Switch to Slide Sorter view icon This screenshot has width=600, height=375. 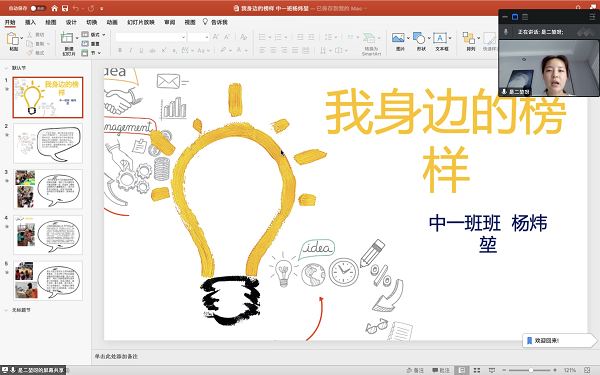click(x=477, y=370)
